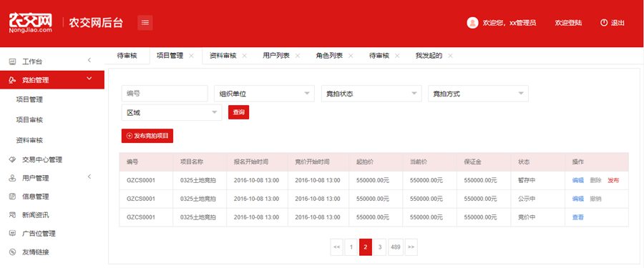Go to the last page with >>
The width and height of the screenshot is (644, 268).
[411, 247]
